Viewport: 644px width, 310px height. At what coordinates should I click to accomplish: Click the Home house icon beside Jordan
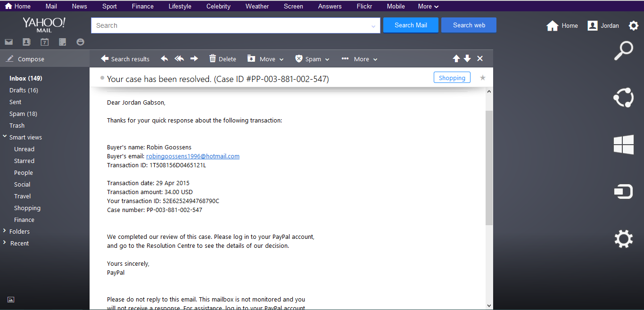point(553,25)
